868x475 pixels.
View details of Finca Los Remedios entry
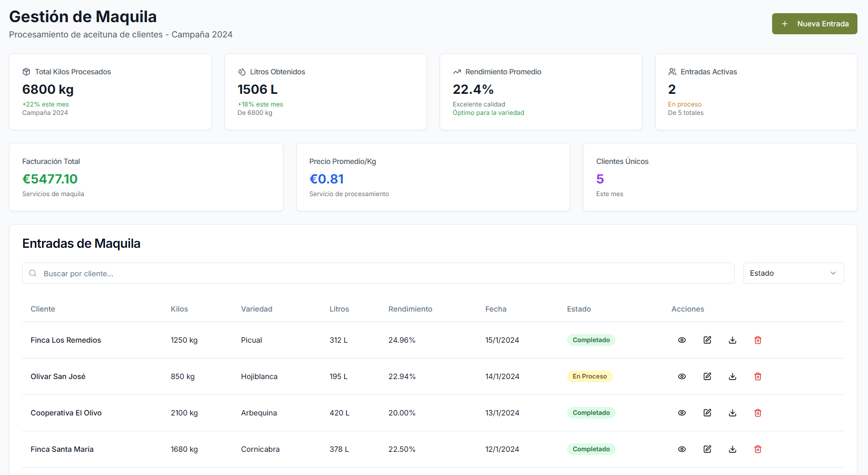coord(681,340)
